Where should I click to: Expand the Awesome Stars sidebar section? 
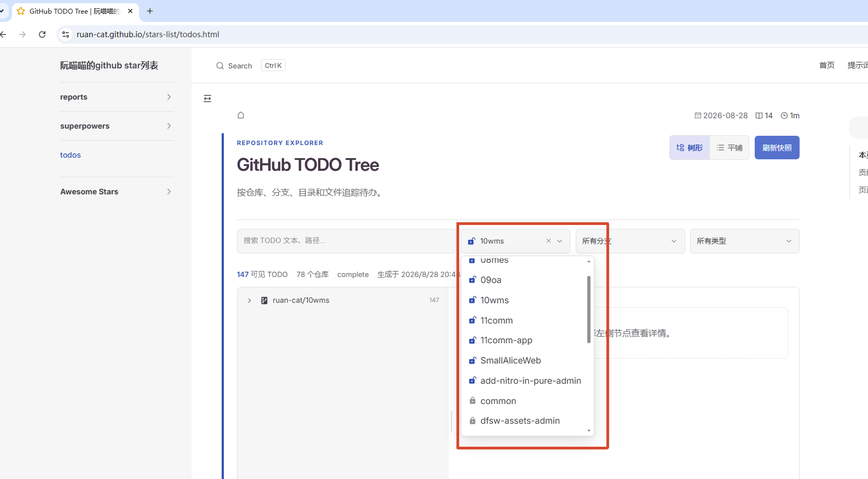tap(117, 192)
